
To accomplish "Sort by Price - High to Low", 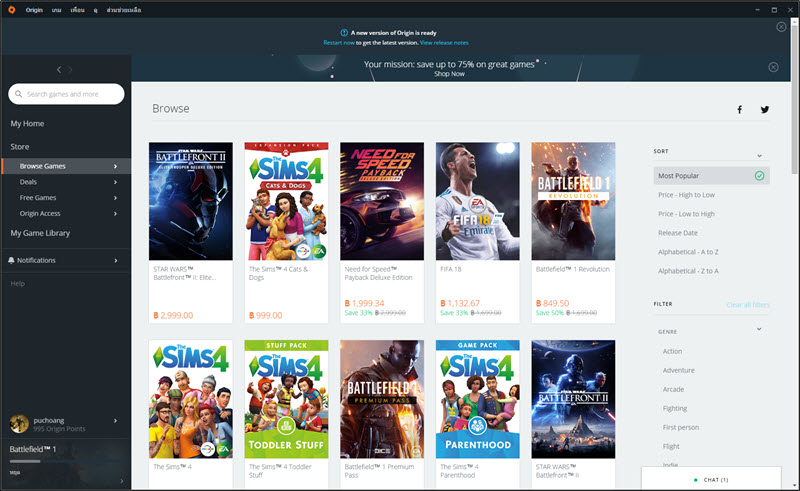I will click(686, 195).
